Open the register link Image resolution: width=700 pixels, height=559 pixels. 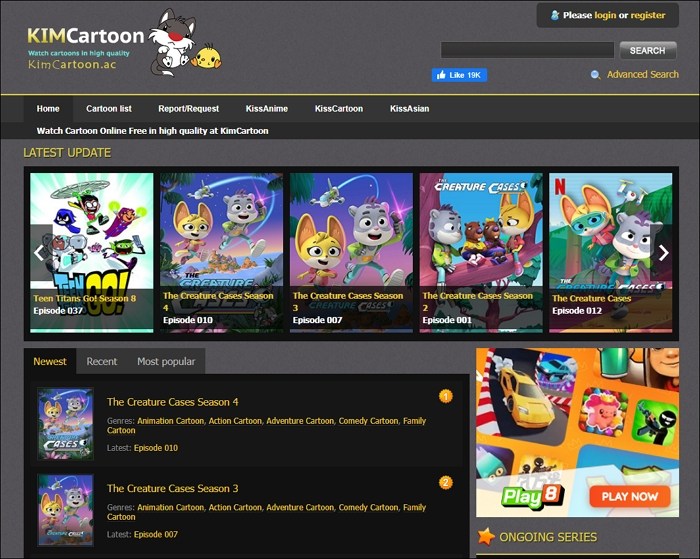click(x=648, y=16)
